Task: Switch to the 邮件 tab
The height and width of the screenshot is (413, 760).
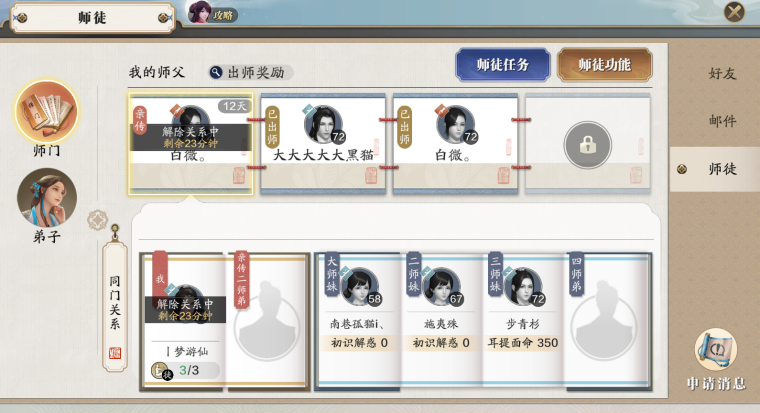Action: click(x=722, y=121)
